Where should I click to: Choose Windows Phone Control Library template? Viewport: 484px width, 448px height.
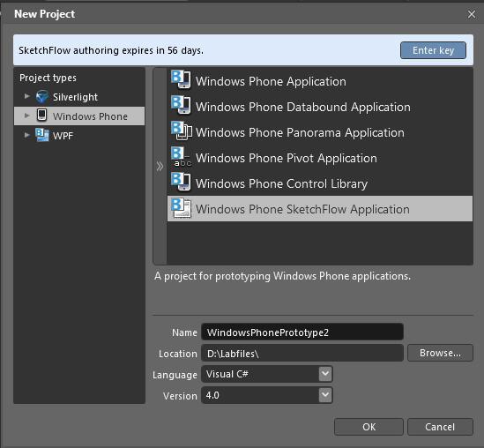tap(320, 183)
